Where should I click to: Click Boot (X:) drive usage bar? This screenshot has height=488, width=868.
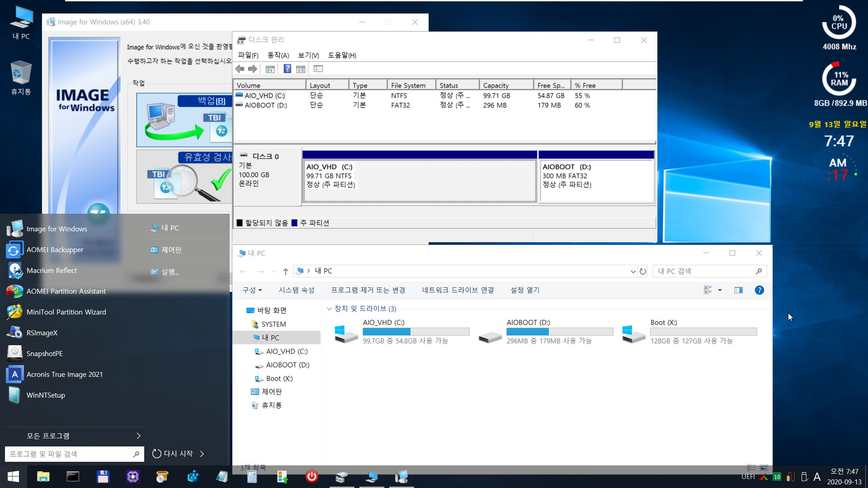tap(703, 332)
